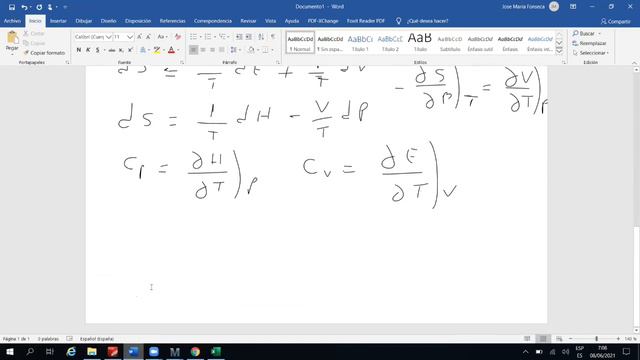Viewport: 640px width, 360px height.
Task: Decrease font size with the smaller A
Action: click(x=148, y=37)
